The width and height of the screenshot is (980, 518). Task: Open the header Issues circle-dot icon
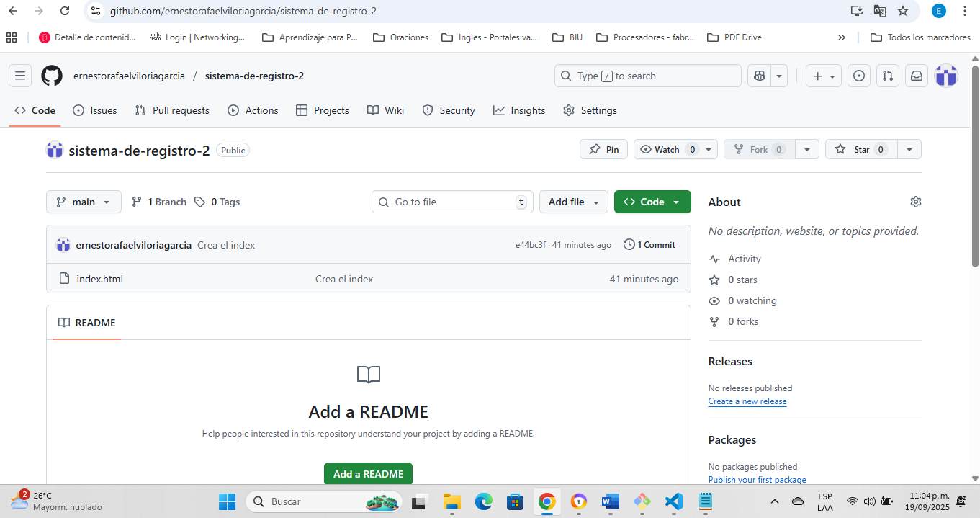point(858,76)
